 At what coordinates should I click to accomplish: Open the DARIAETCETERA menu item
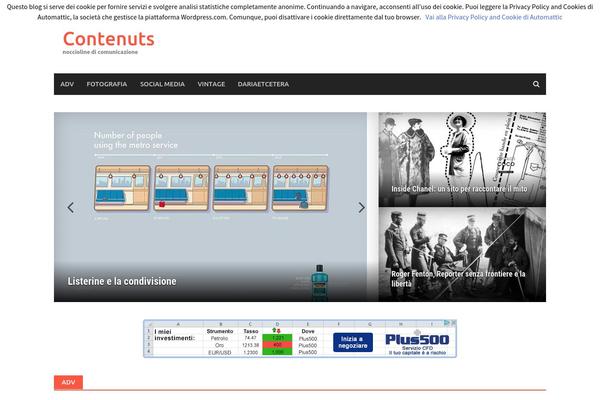(263, 84)
